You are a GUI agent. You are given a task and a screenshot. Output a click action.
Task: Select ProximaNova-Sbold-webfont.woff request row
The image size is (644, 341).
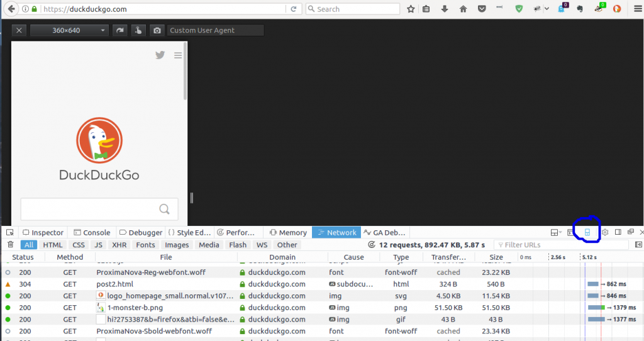(x=322, y=331)
